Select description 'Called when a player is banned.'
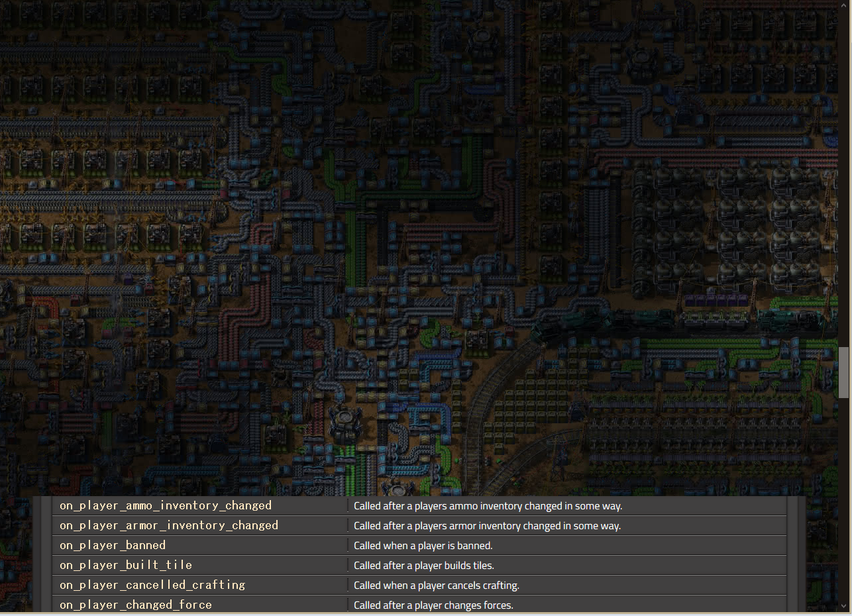Image resolution: width=852 pixels, height=616 pixels. (x=423, y=546)
